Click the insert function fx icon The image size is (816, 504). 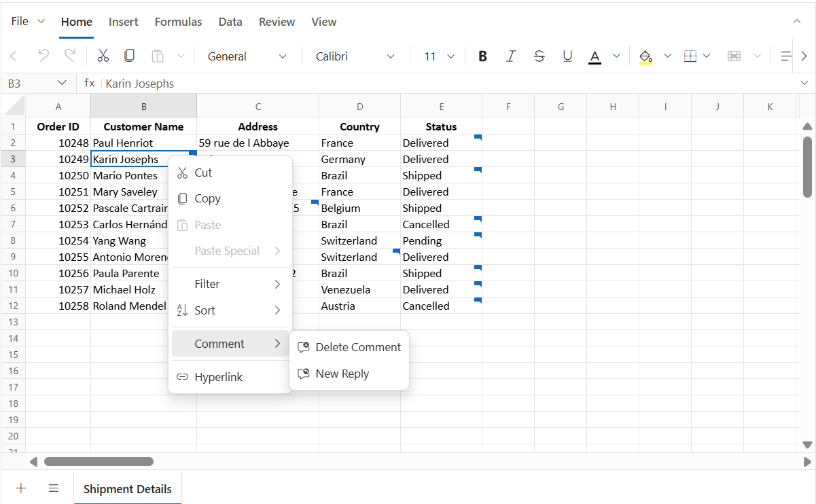89,83
